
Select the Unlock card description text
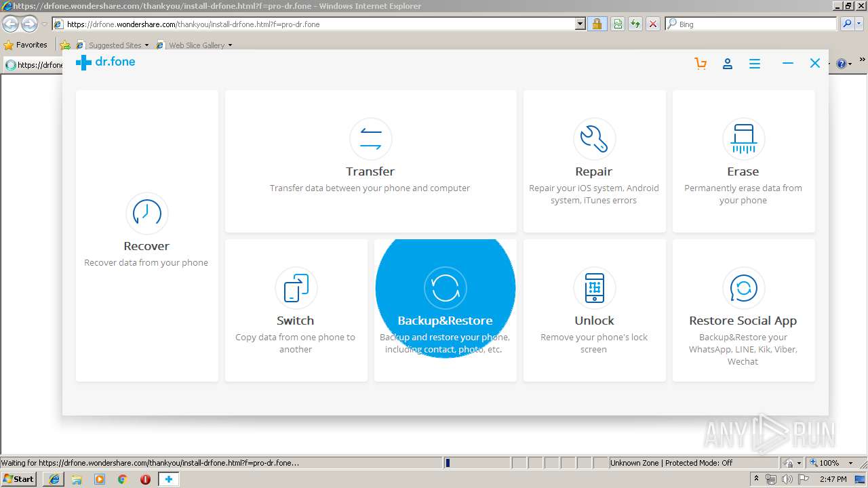pos(594,344)
